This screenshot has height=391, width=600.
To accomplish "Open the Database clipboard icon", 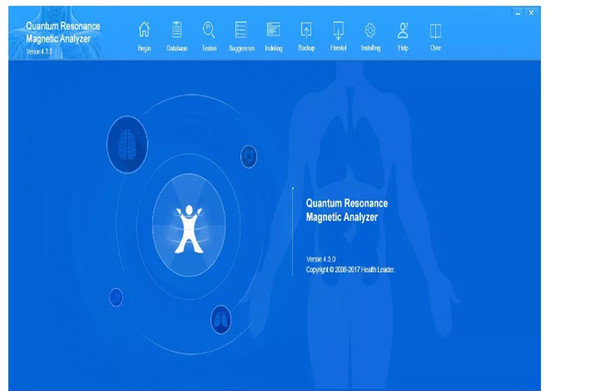I will 176,30.
